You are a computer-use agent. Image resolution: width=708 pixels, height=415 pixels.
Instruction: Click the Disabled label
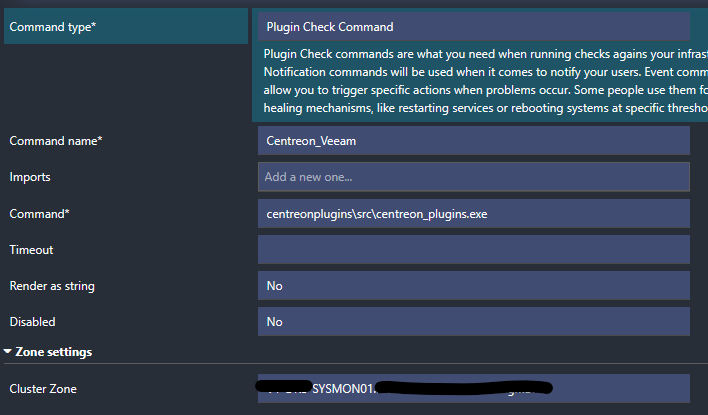click(x=33, y=322)
